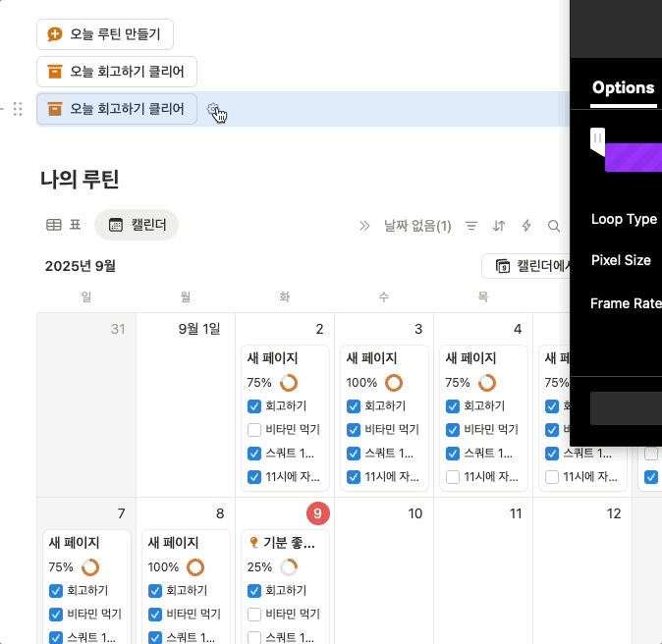Click the gray button at the bottom of the dark panel
Image resolution: width=662 pixels, height=644 pixels.
tap(626, 408)
